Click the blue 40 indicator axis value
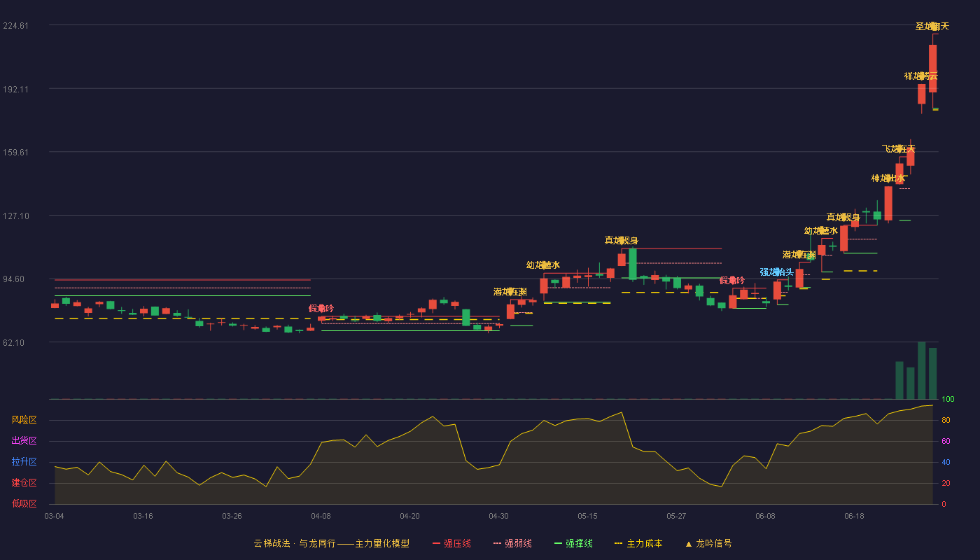 (x=945, y=462)
